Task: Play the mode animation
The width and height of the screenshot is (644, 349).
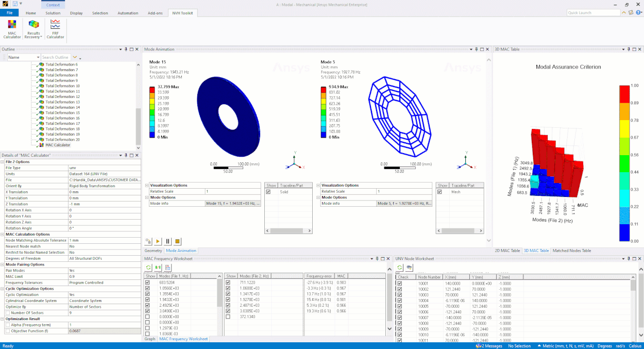Action: [x=158, y=241]
